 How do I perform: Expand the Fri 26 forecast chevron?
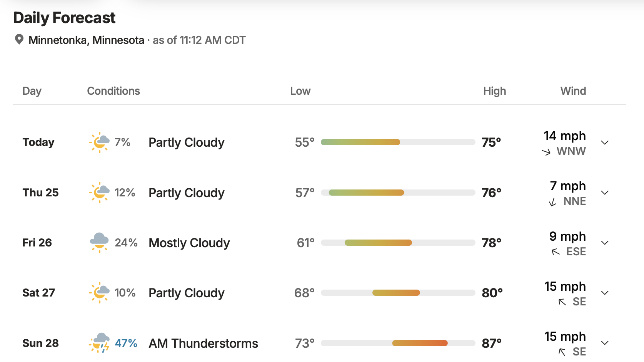605,243
